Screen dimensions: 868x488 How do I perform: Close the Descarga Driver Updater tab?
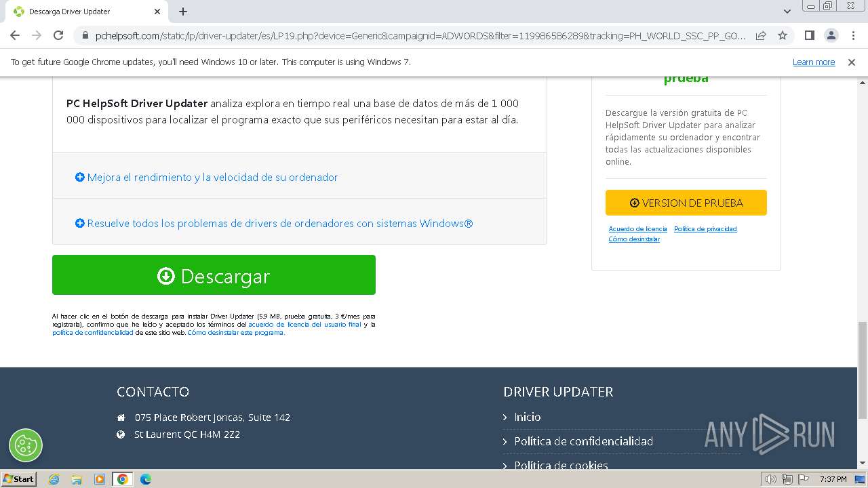pyautogui.click(x=157, y=12)
